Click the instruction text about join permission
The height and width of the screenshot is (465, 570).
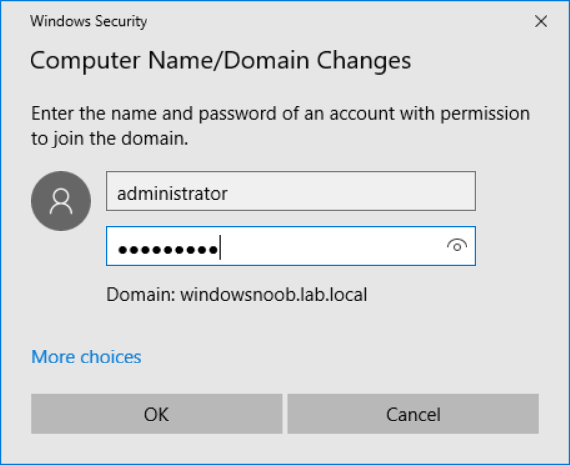coord(280,126)
